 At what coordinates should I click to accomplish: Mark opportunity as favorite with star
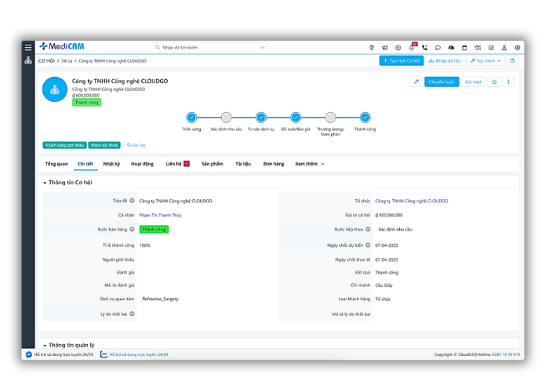(x=494, y=82)
